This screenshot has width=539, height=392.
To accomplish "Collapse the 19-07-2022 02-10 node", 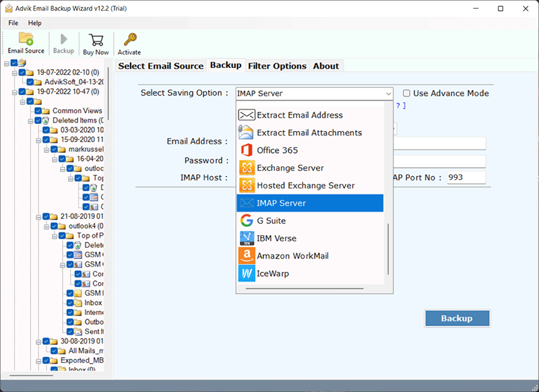I will [14, 73].
